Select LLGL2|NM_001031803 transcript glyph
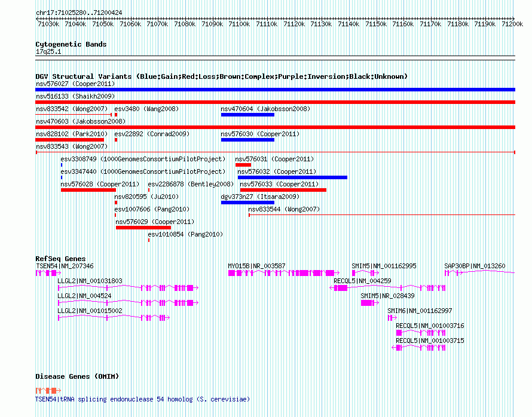The width and height of the screenshot is (532, 417). 128,288
